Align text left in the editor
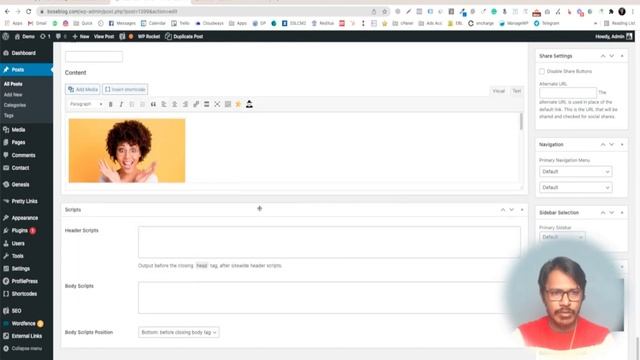This screenshot has width=640, height=360. 164,104
